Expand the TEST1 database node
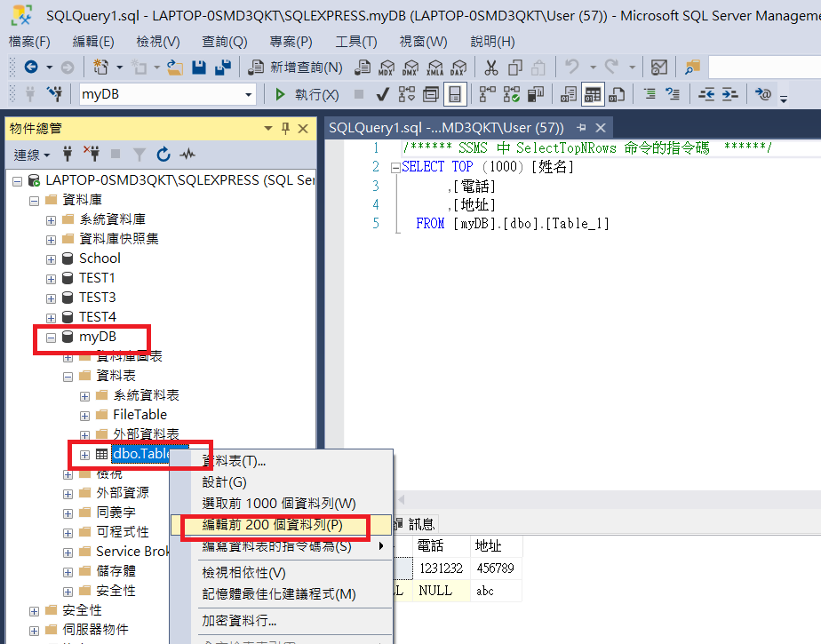The image size is (821, 644). pos(51,279)
